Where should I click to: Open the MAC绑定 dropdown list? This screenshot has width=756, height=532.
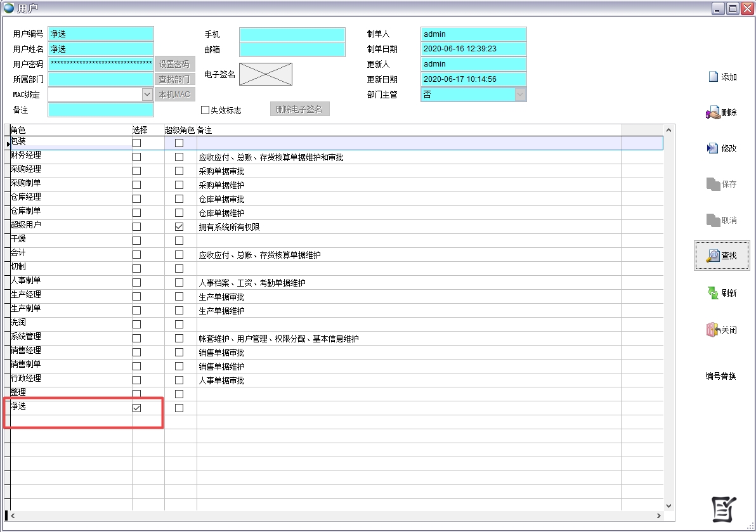point(147,94)
